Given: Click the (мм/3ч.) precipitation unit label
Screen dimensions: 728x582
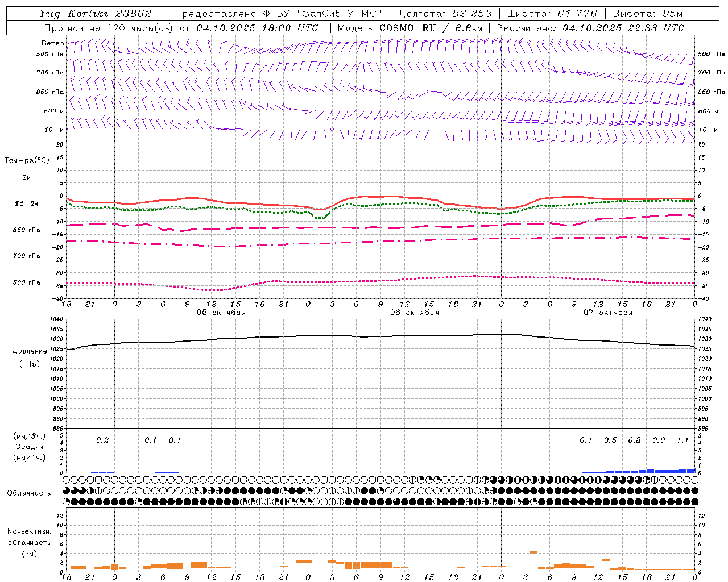Looking at the screenshot, I should pyautogui.click(x=30, y=436).
